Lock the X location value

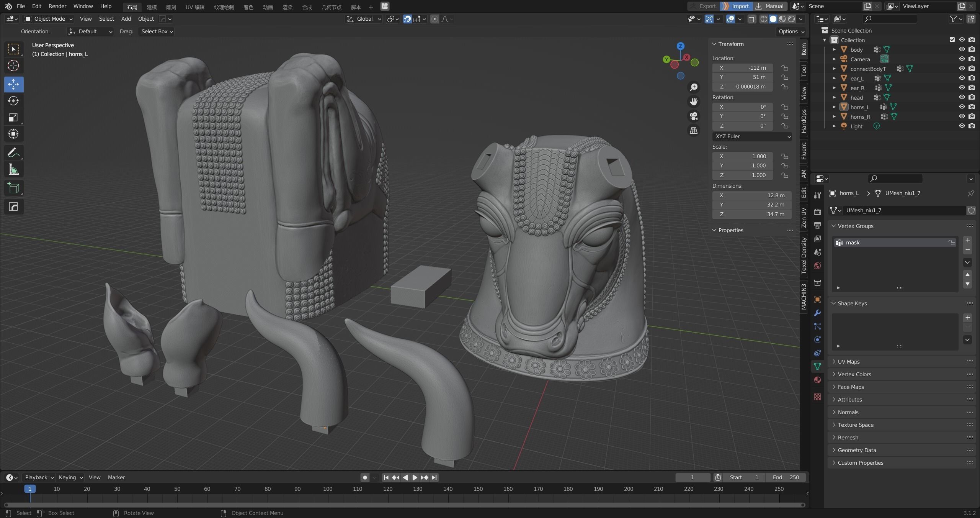[x=785, y=68]
